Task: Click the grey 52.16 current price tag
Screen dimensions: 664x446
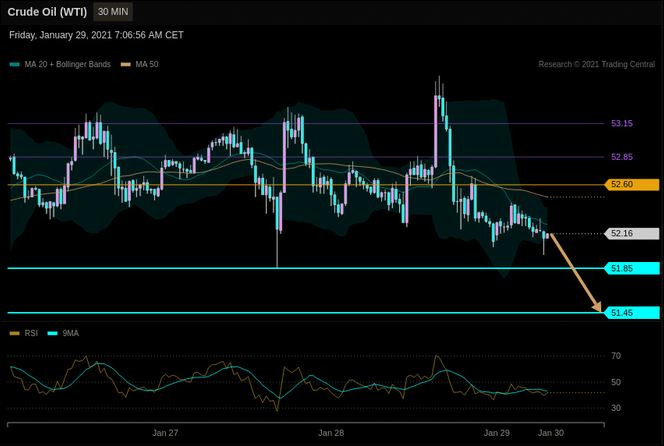Action: [x=632, y=233]
